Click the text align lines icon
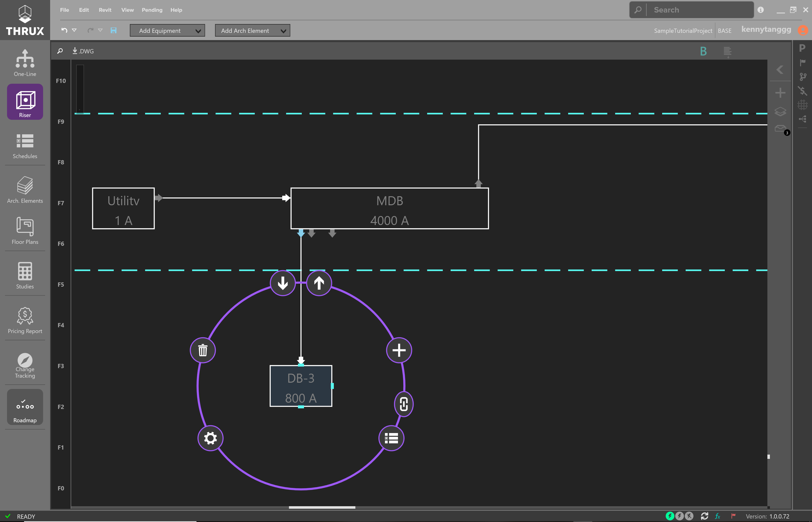The image size is (812, 522). [x=727, y=52]
